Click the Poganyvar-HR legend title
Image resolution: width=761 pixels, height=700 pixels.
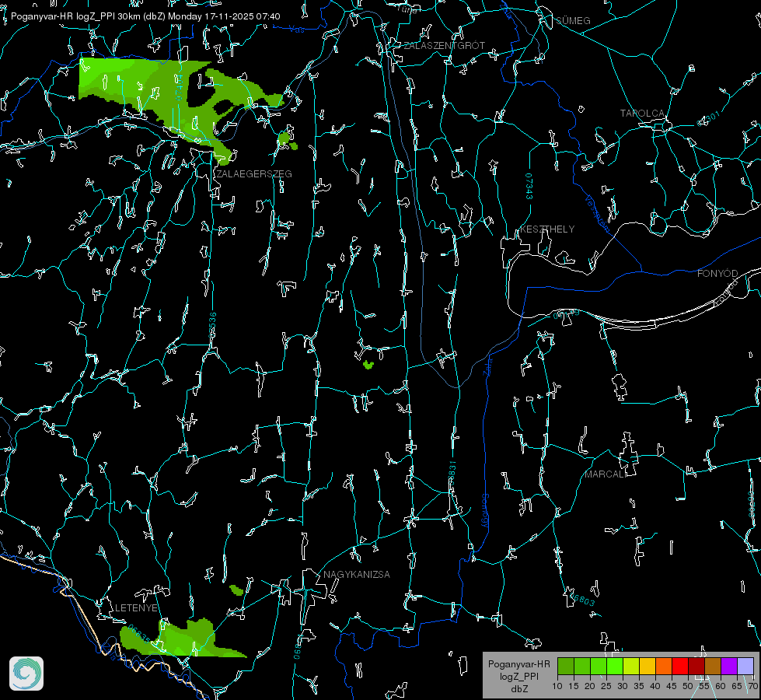coord(518,664)
